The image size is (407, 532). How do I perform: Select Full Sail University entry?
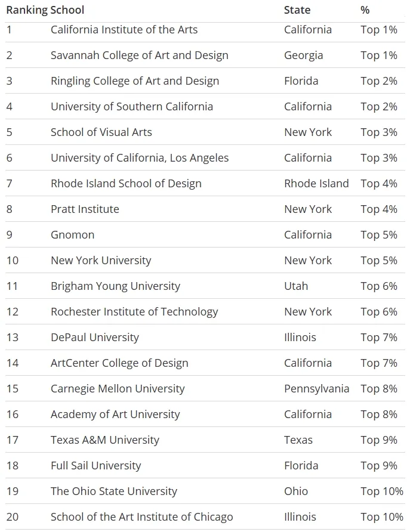pos(95,465)
